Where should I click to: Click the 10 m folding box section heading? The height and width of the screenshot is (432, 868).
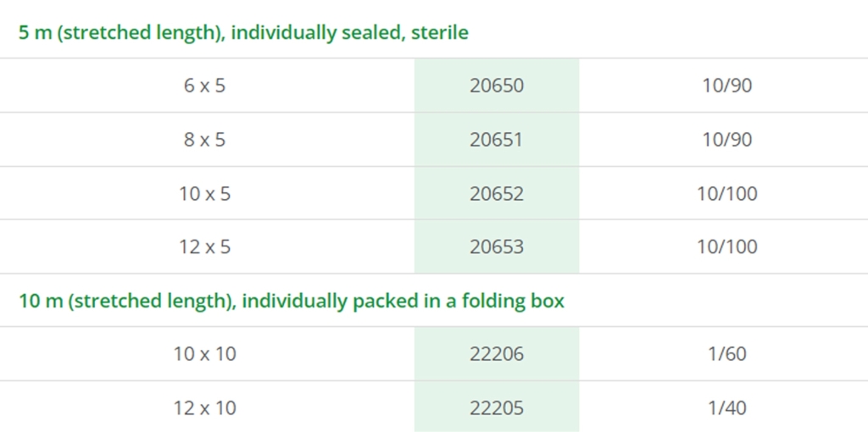(292, 301)
